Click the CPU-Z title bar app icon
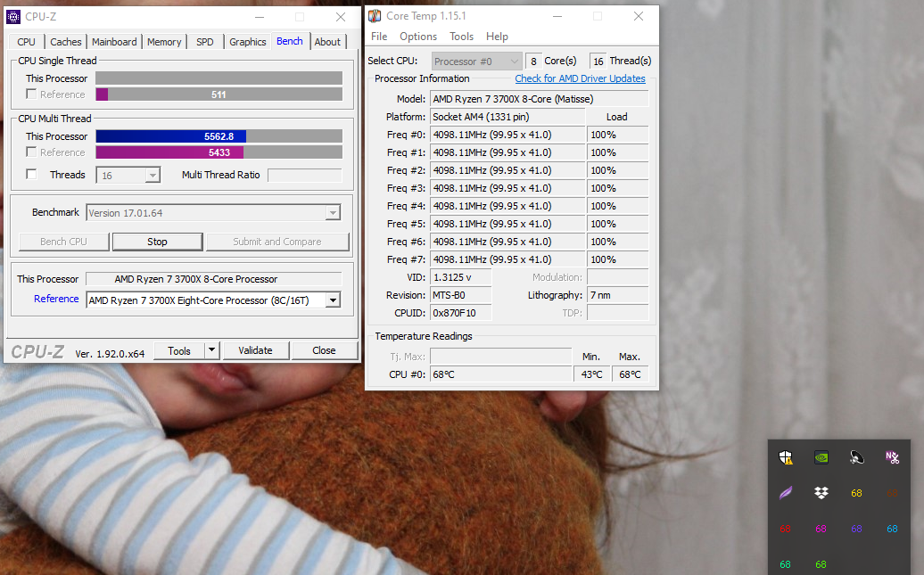Viewport: 924px width, 575px height. pyautogui.click(x=13, y=17)
